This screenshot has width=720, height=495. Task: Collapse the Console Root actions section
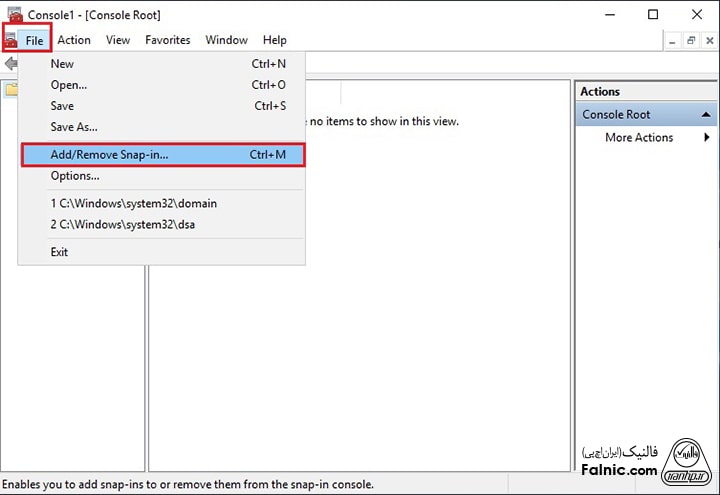707,115
